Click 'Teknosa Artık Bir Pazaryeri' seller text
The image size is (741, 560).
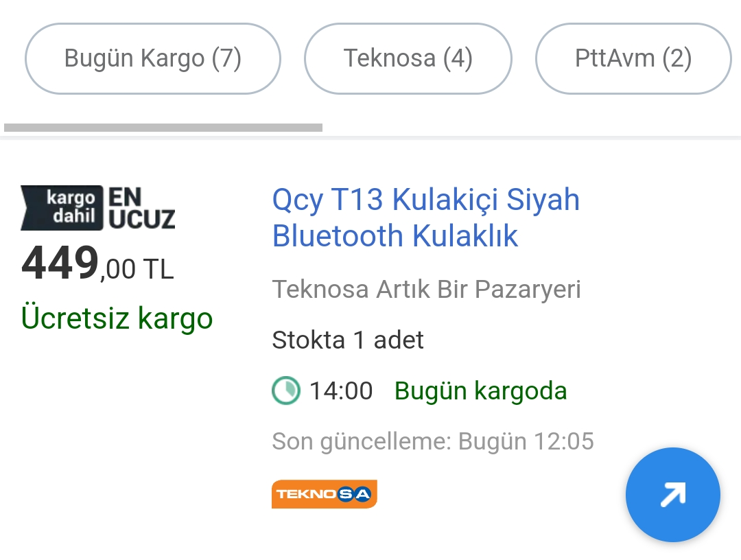426,289
